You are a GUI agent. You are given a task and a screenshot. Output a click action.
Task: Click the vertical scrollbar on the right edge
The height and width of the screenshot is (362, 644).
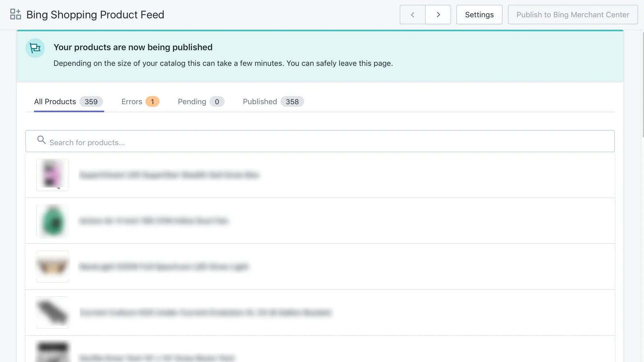coord(643,84)
